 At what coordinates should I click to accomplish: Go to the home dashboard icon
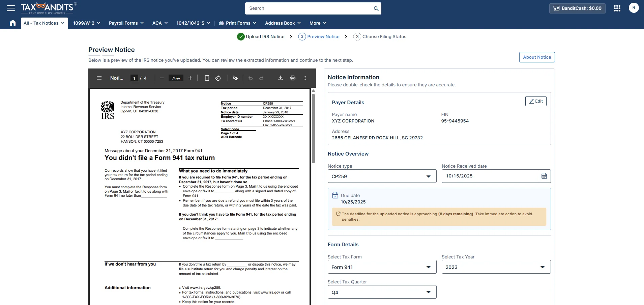[x=13, y=23]
